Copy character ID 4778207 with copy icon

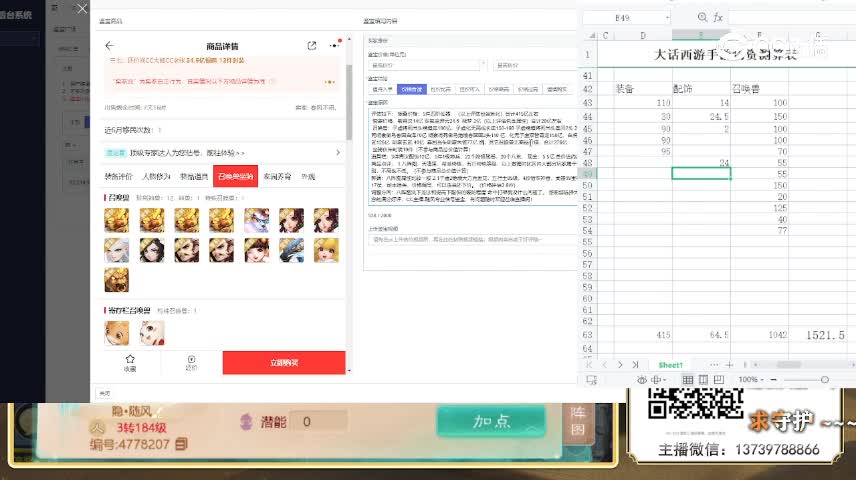tap(181, 444)
